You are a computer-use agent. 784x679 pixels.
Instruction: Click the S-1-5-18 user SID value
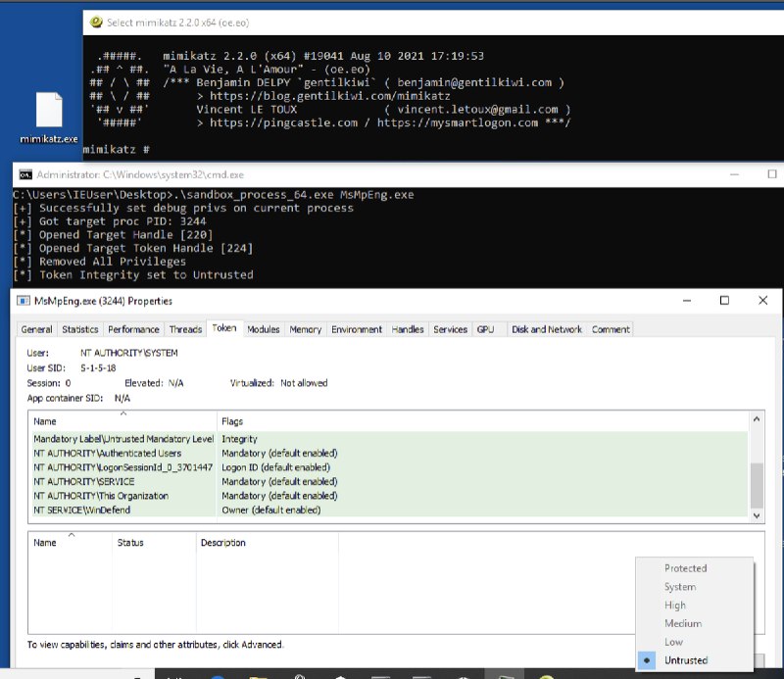pos(98,368)
